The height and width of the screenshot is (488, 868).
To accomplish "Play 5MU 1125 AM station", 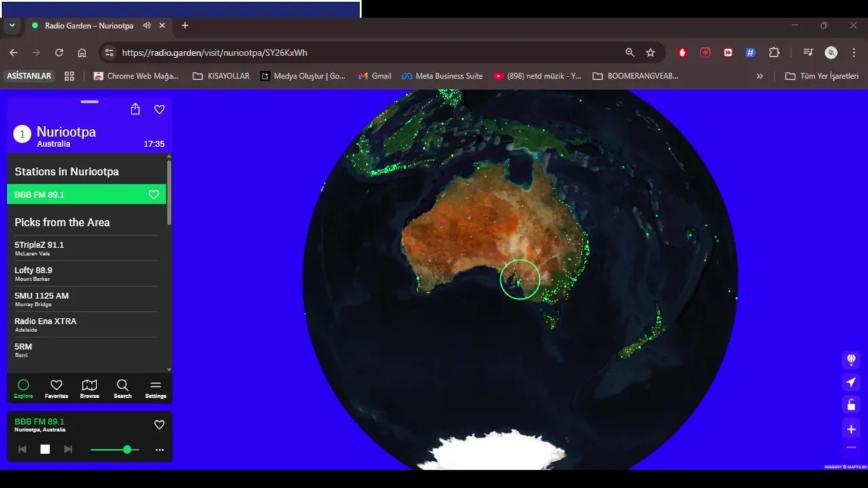I will 86,299.
